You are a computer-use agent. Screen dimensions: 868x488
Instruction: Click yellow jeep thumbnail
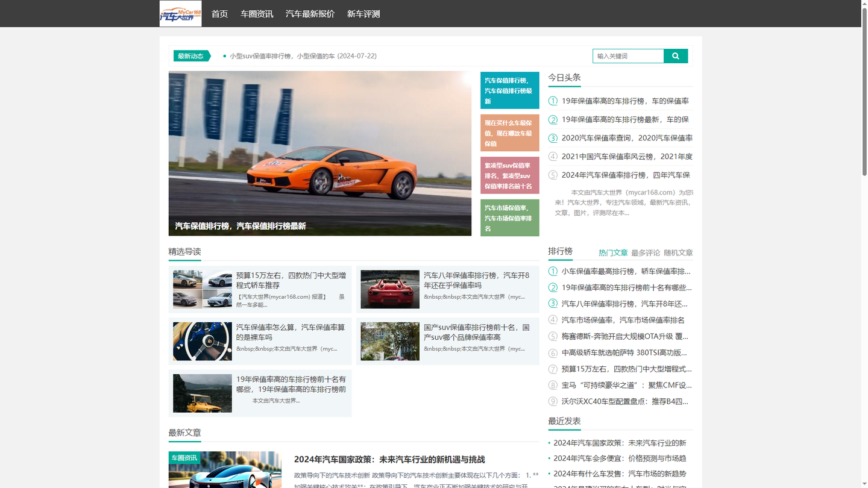pos(203,393)
